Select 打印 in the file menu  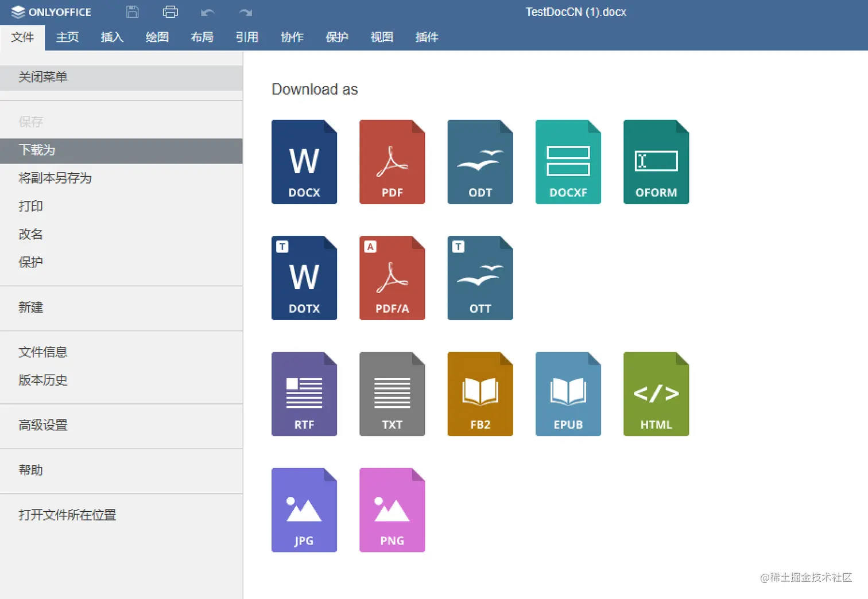tap(121, 207)
